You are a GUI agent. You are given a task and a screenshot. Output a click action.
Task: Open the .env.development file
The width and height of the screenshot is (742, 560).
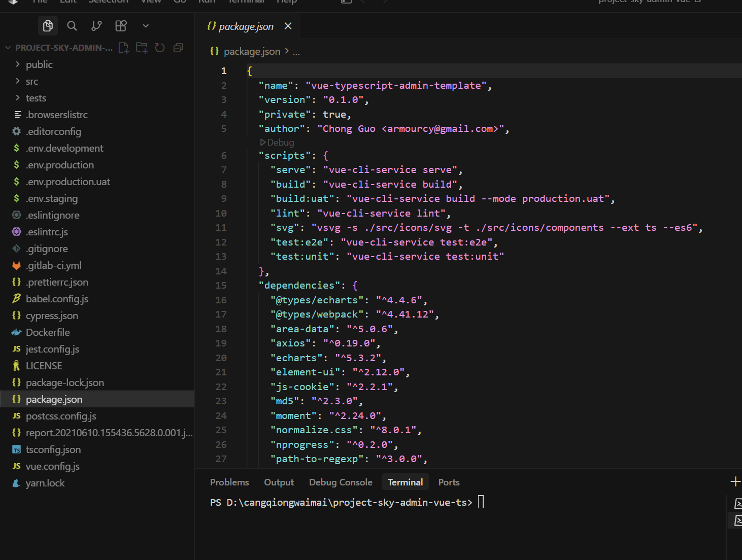(x=97, y=148)
